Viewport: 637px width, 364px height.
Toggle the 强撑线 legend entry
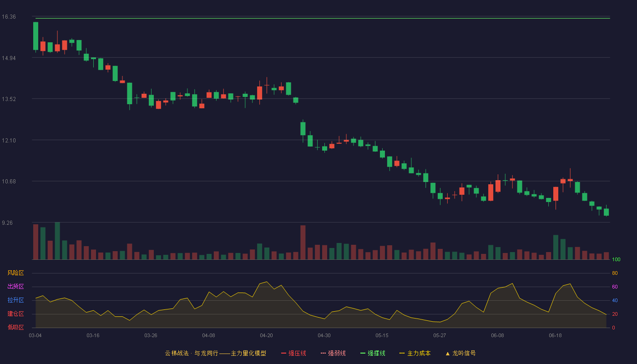pyautogui.click(x=373, y=353)
